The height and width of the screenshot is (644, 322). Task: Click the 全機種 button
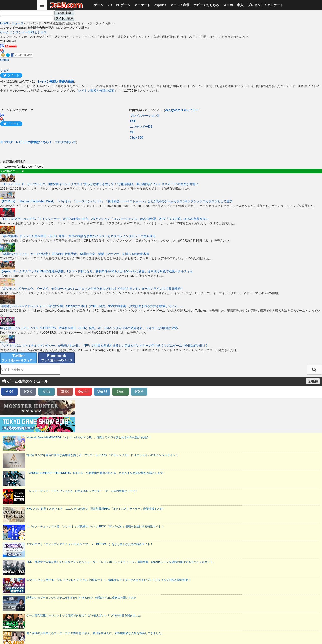(x=313, y=381)
